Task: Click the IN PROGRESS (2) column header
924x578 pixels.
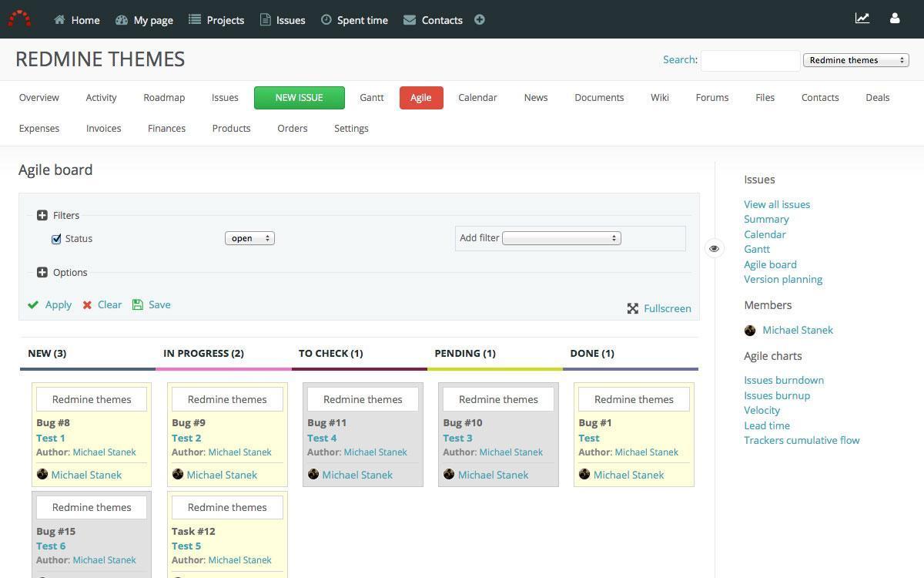Action: (x=203, y=353)
